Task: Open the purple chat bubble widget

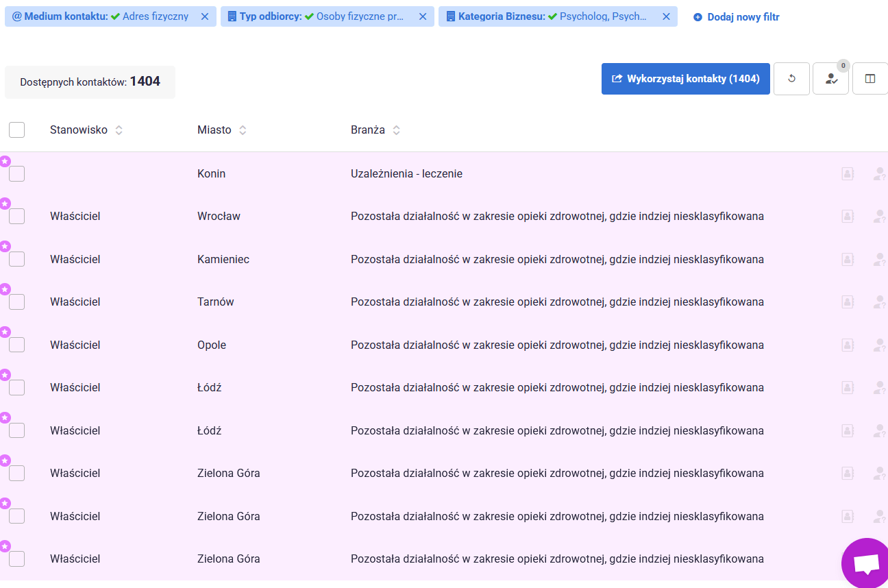Action: click(x=867, y=563)
